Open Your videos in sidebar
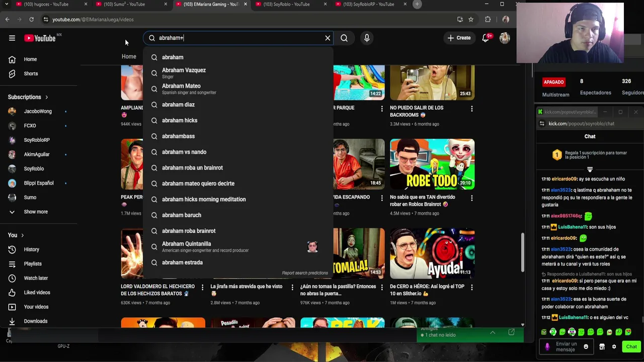644x362 pixels. coord(36,307)
